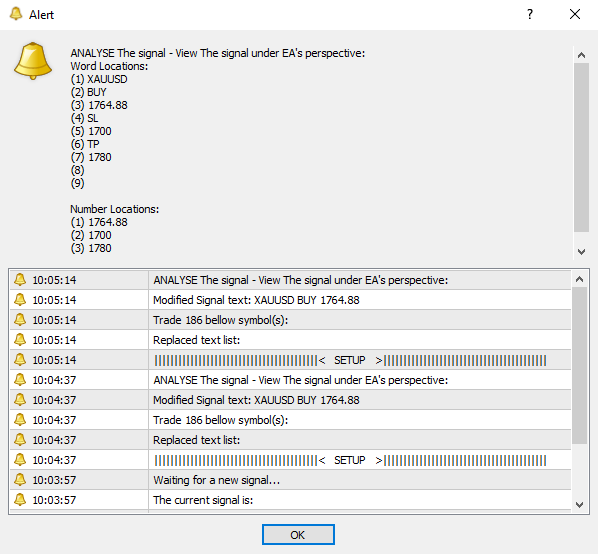Select 10:05:14 'Trade 186 bellow symbol(s)' row

(290, 320)
